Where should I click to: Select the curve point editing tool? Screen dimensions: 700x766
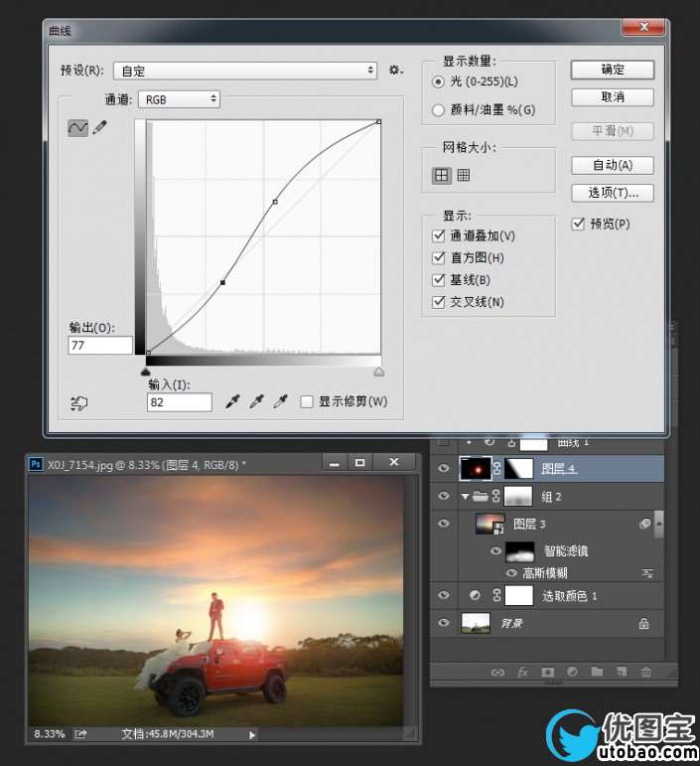(x=77, y=128)
